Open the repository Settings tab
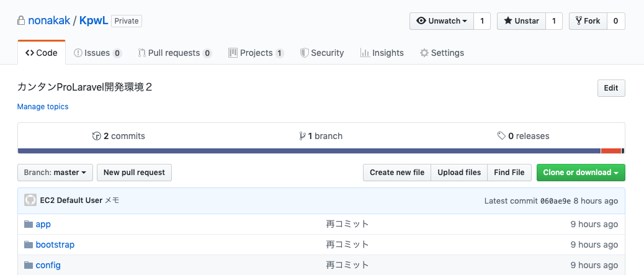The height and width of the screenshot is (275, 644). (442, 53)
